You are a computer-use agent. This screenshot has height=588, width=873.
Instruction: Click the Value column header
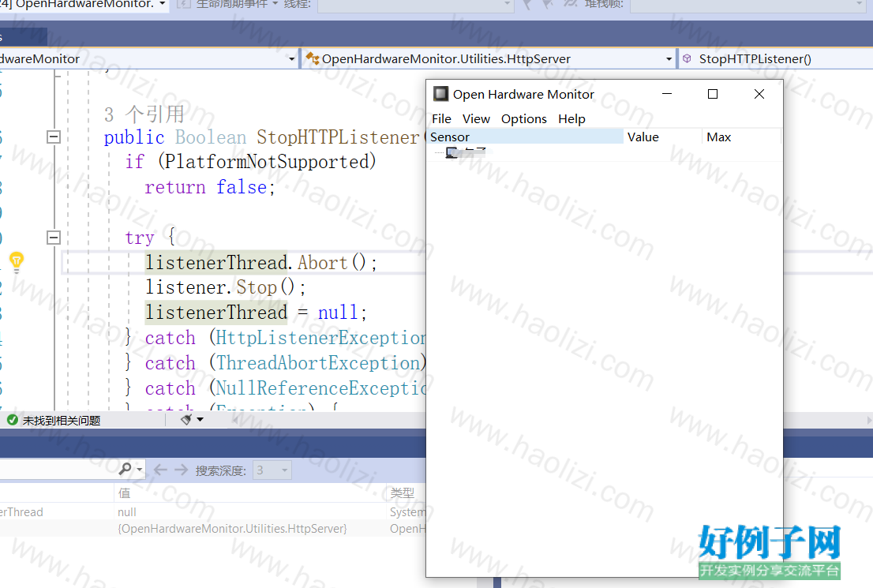(662, 137)
